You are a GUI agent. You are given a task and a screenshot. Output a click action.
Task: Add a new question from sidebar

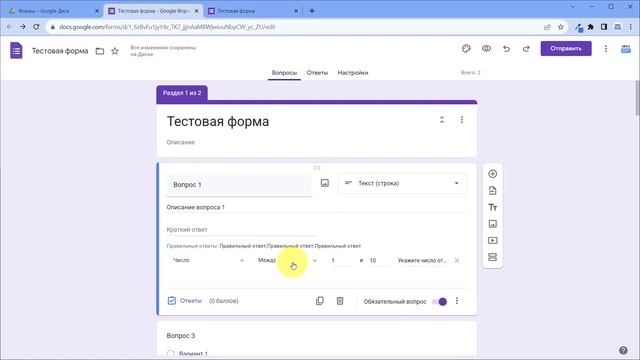click(493, 174)
